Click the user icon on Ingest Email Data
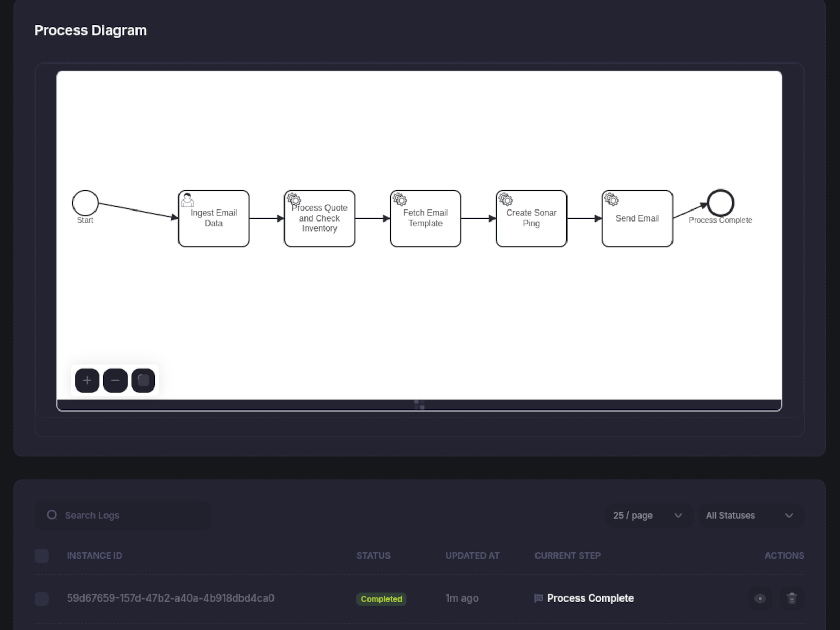Viewport: 840px width, 630px height. 187,201
